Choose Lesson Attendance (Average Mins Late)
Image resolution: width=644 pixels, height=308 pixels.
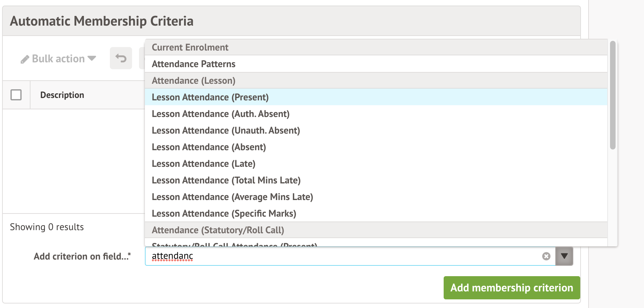point(232,197)
